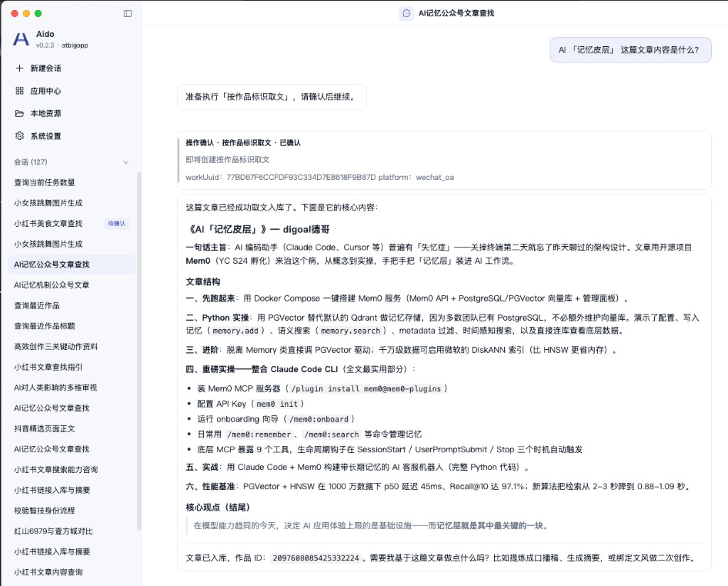Viewport: 728px width, 586px height.
Task: Click the heading 《AI「记忆皮层」》— digoal德哥
Action: point(257,230)
